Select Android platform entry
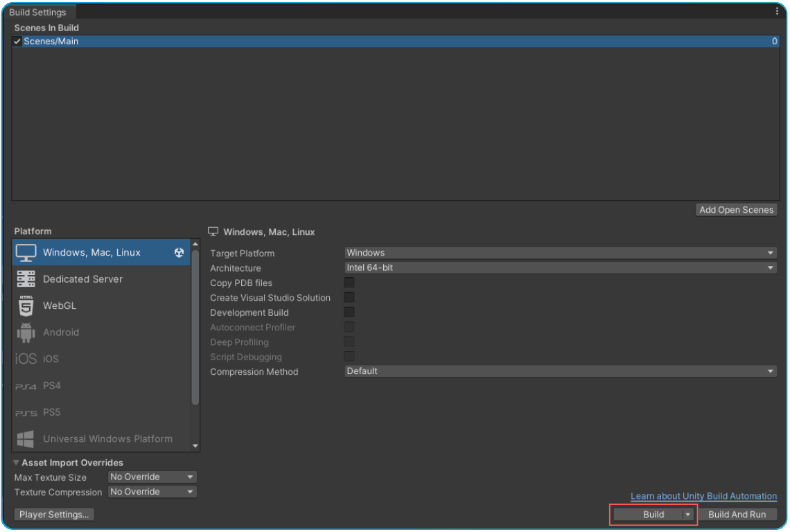 [100, 332]
